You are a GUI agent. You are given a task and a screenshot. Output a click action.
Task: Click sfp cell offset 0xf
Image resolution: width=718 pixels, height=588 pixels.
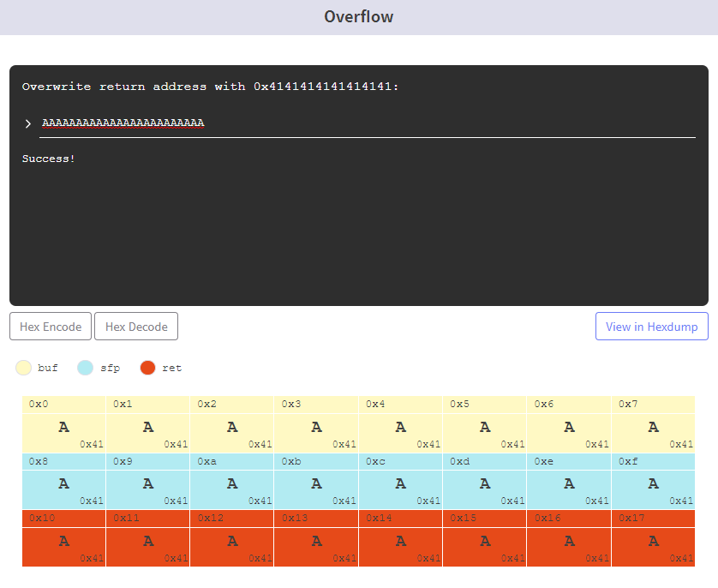[x=654, y=481]
